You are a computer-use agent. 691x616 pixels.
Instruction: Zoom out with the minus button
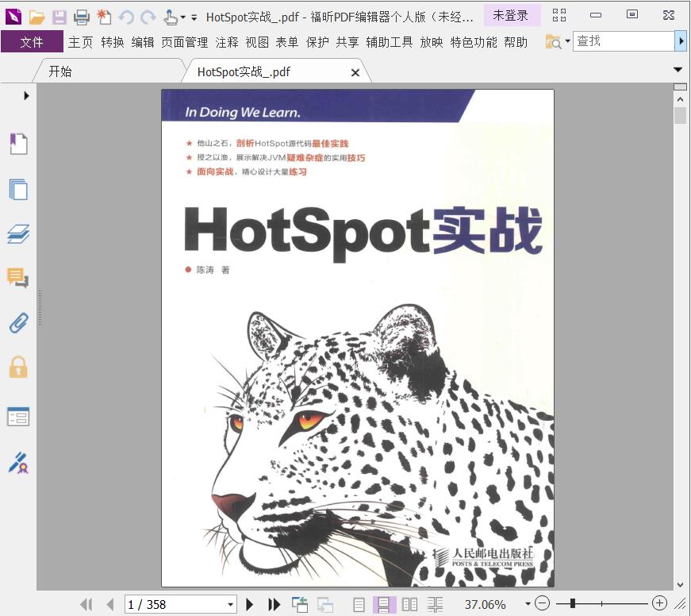[x=542, y=603]
